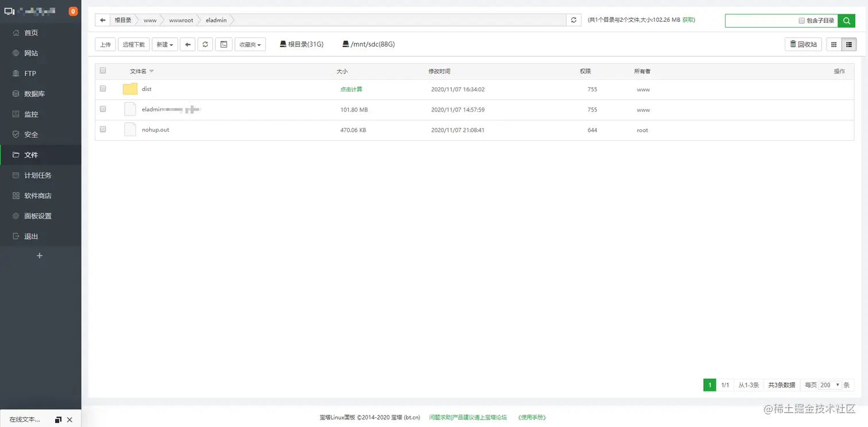Open 使用手册 link in footer
The height and width of the screenshot is (427, 868).
(532, 417)
